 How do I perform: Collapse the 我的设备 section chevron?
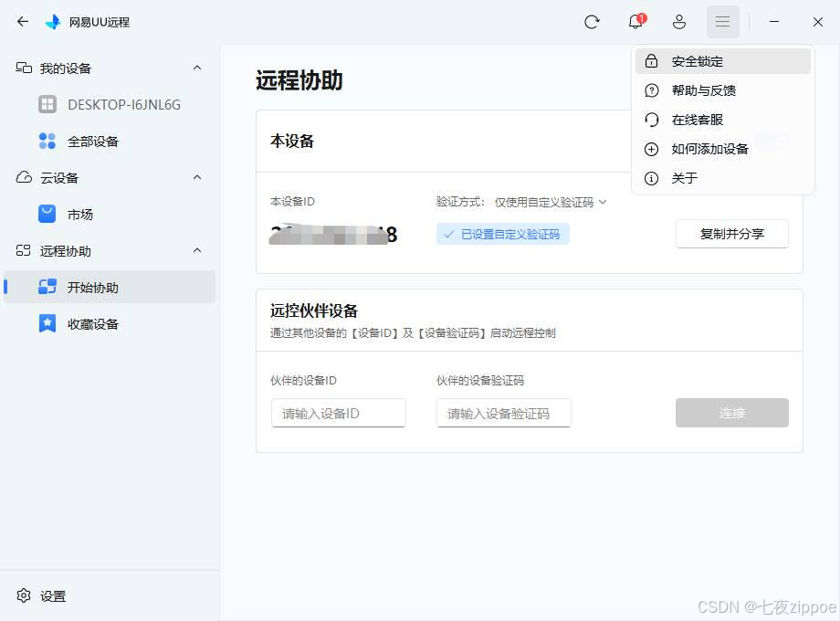tap(197, 68)
